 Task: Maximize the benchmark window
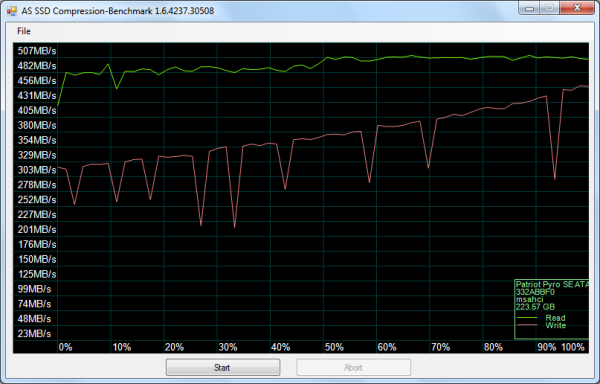[549, 8]
